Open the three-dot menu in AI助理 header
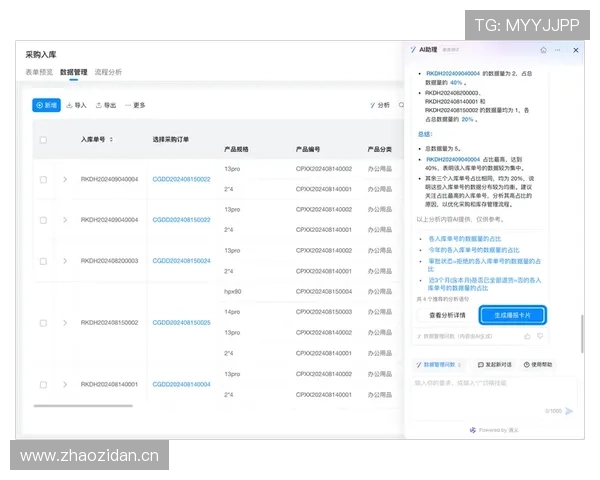600x480 pixels. (x=558, y=50)
